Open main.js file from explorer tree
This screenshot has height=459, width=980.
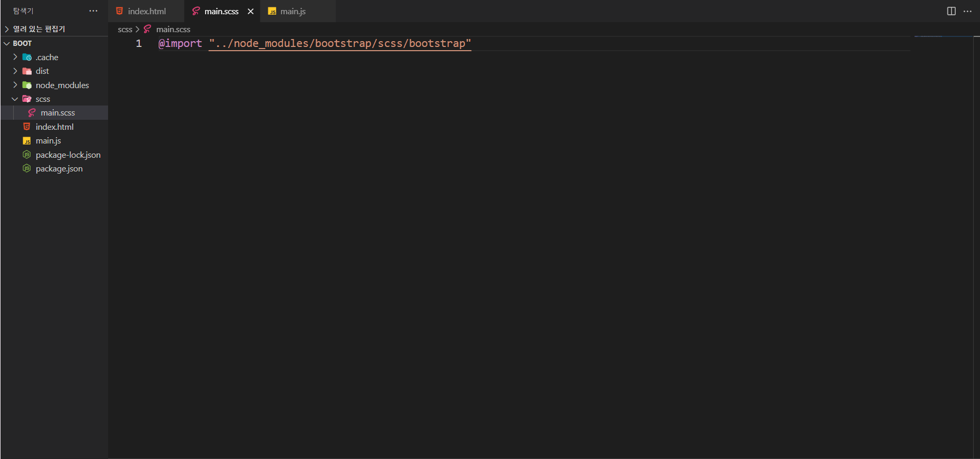tap(48, 141)
